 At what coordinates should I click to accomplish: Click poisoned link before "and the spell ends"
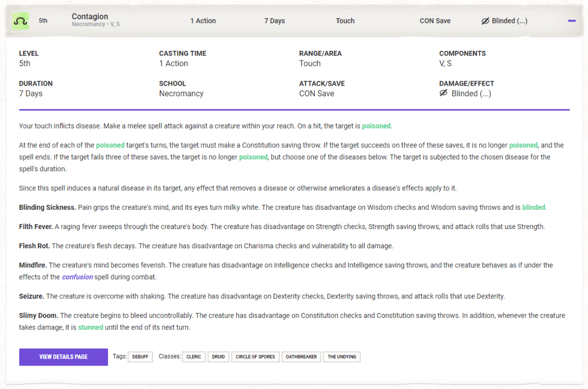coord(523,146)
